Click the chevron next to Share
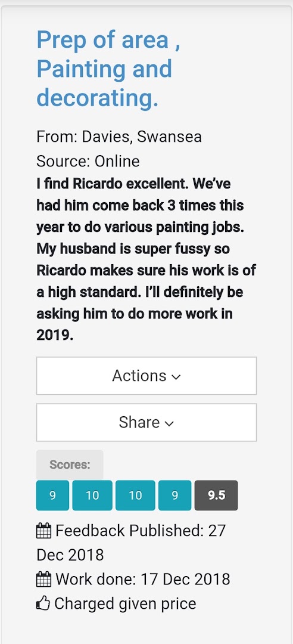Image resolution: width=293 pixels, height=644 pixels. click(x=169, y=423)
